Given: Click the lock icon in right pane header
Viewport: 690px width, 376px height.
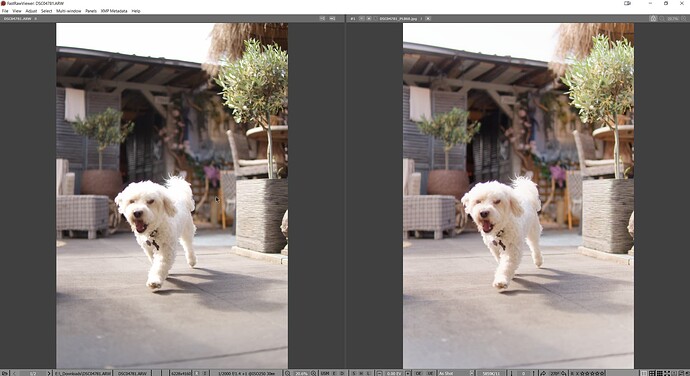Looking at the screenshot, I should click(653, 18).
